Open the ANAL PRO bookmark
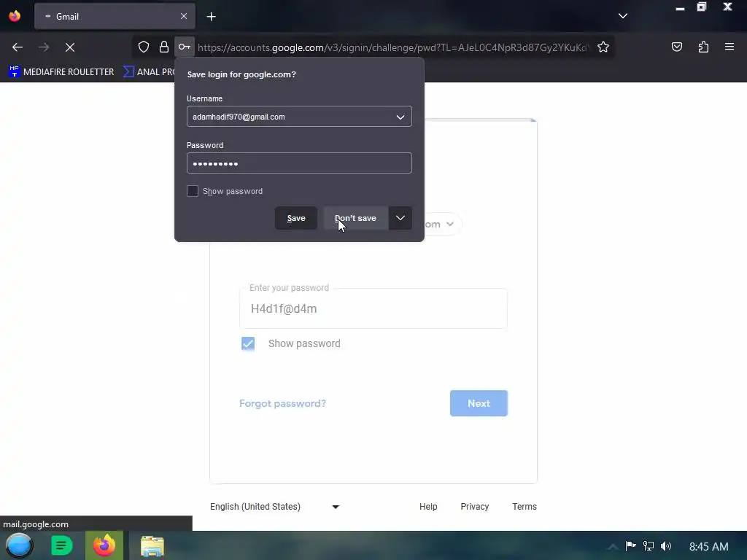 149,72
